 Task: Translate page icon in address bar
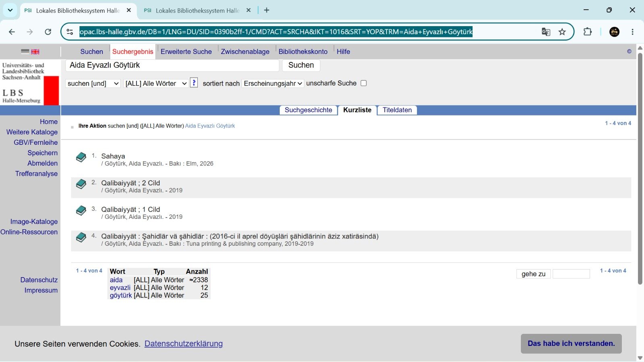(x=546, y=32)
